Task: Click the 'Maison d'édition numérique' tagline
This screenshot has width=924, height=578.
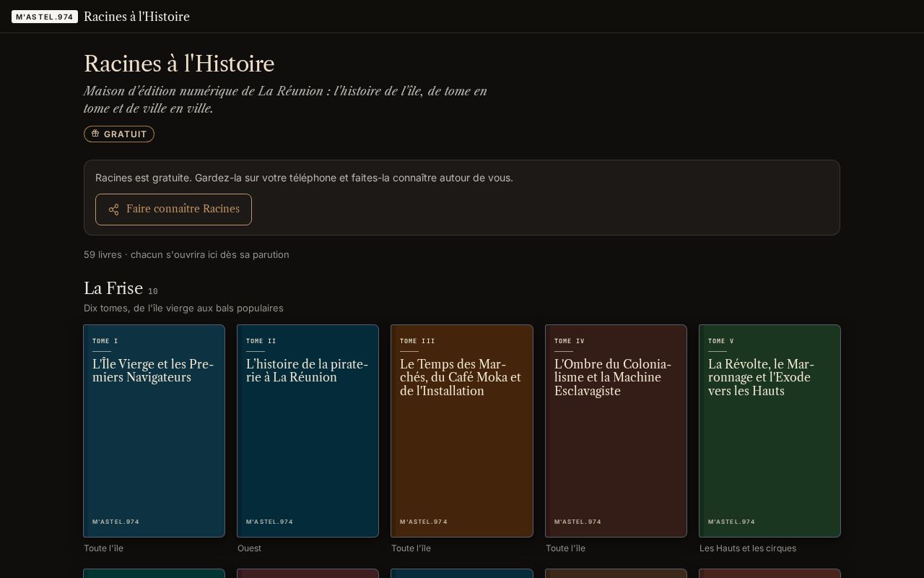Action: [285, 100]
